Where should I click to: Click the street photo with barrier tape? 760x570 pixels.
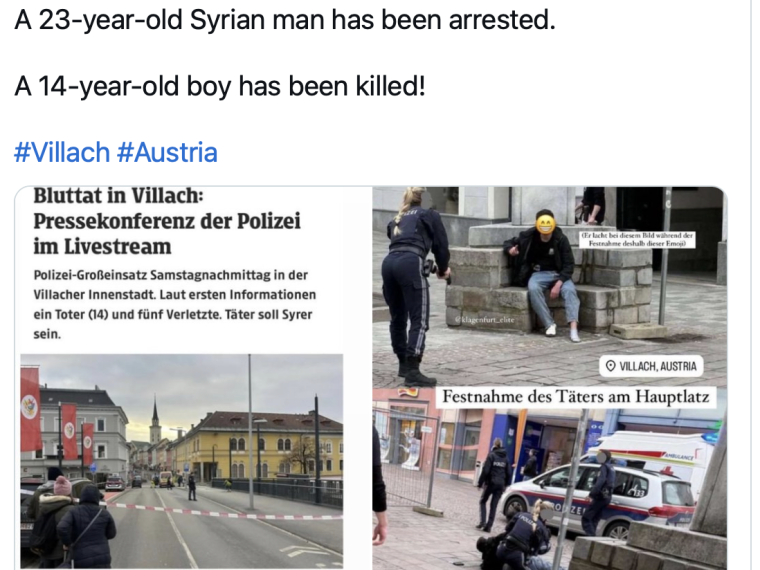click(182, 461)
